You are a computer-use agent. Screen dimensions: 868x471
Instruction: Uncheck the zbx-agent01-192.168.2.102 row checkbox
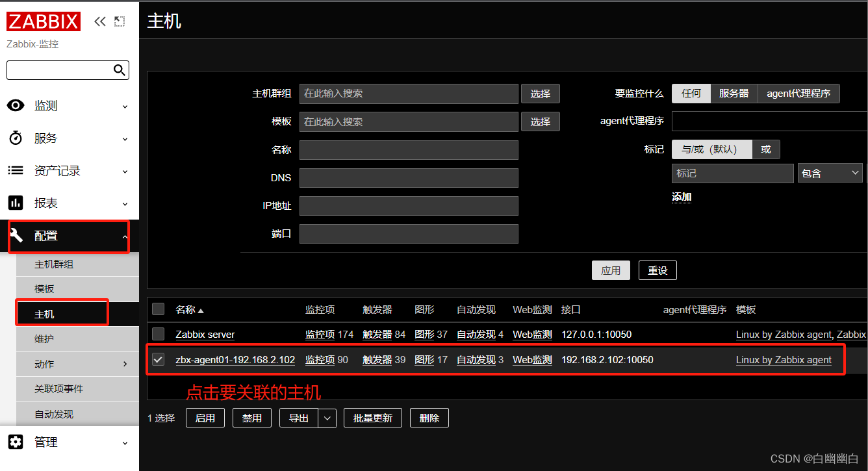[x=158, y=359]
